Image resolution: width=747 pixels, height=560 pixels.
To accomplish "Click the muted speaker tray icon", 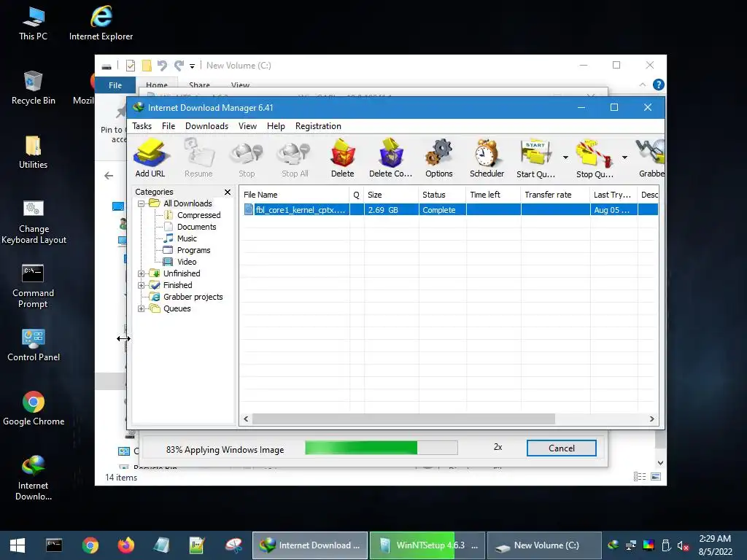I will pyautogui.click(x=683, y=545).
